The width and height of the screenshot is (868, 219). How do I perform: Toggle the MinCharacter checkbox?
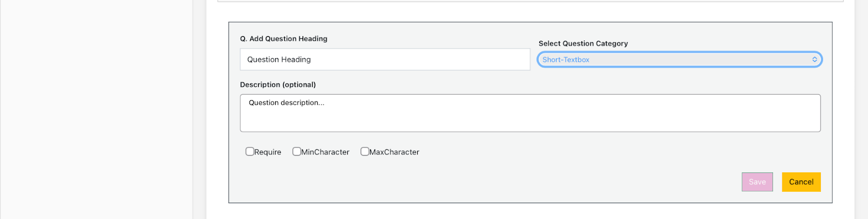tap(297, 152)
